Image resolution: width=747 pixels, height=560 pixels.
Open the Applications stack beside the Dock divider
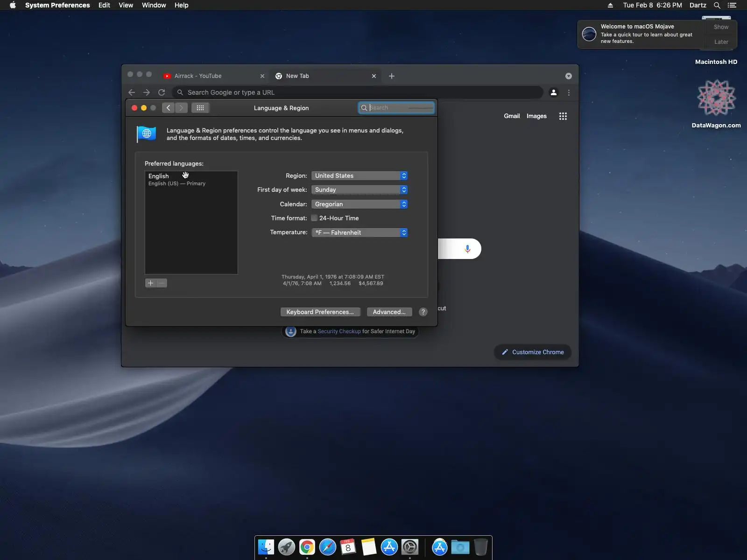pos(440,547)
